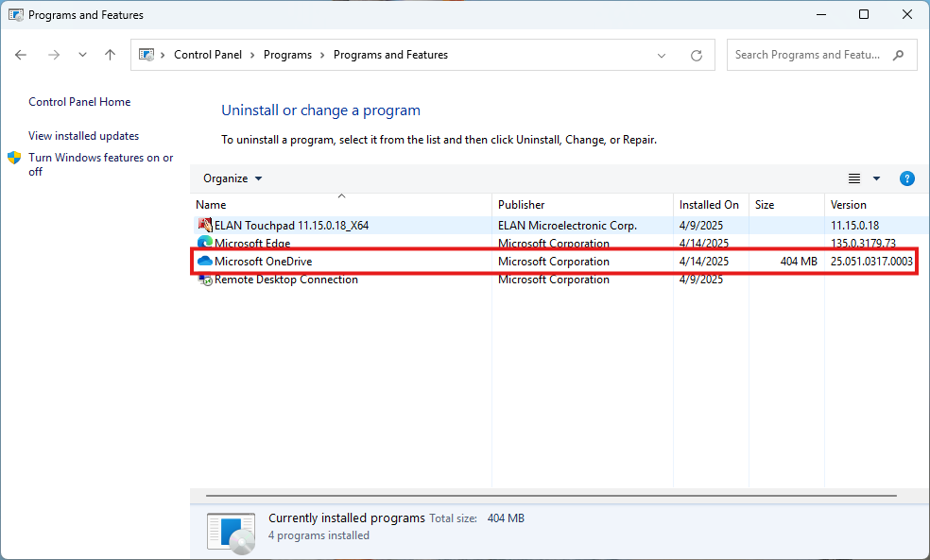Select the ELAN Touchpad program icon
Viewport: 930px width, 560px height.
coord(205,226)
